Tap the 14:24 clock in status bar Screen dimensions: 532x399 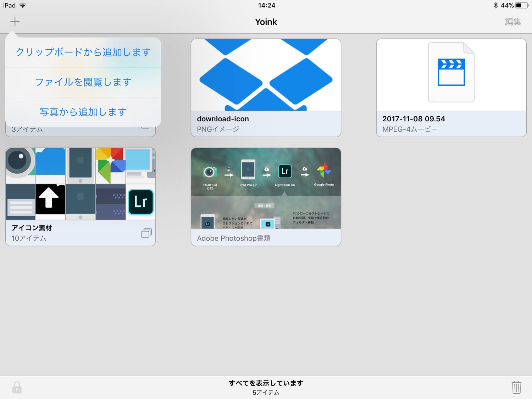click(x=266, y=5)
